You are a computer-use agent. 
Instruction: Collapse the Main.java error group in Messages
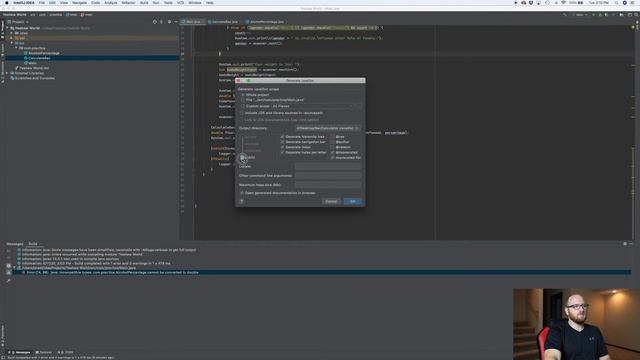point(14,268)
